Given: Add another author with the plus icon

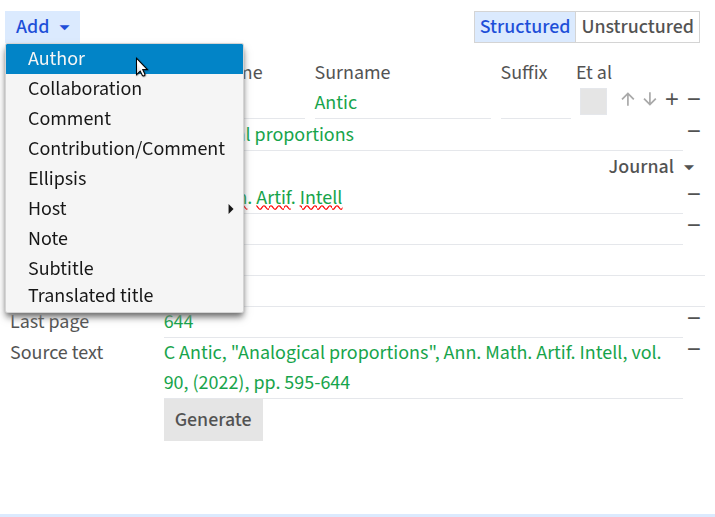Looking at the screenshot, I should point(672,99).
